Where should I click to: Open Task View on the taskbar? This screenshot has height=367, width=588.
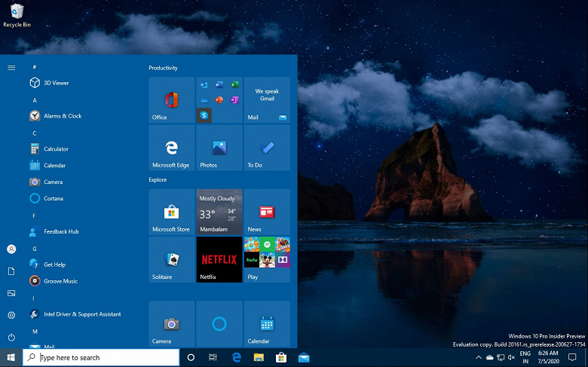[x=213, y=357]
